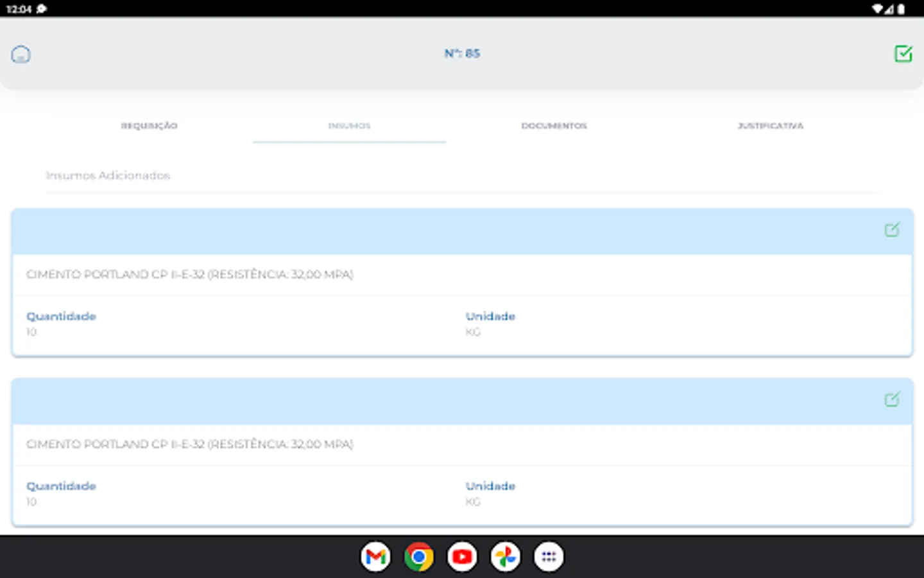
Task: Open the Requisição tab
Action: pos(149,126)
